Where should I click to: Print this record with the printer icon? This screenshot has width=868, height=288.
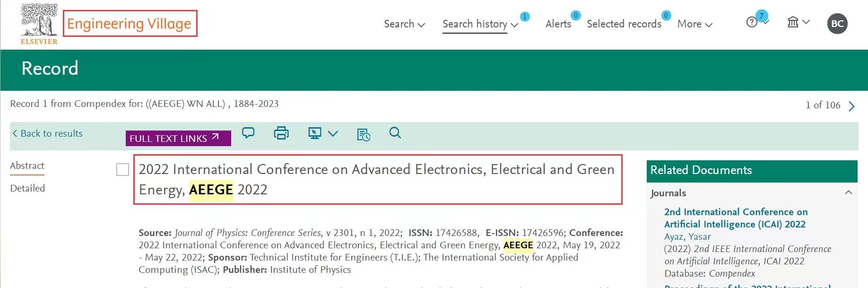click(281, 133)
